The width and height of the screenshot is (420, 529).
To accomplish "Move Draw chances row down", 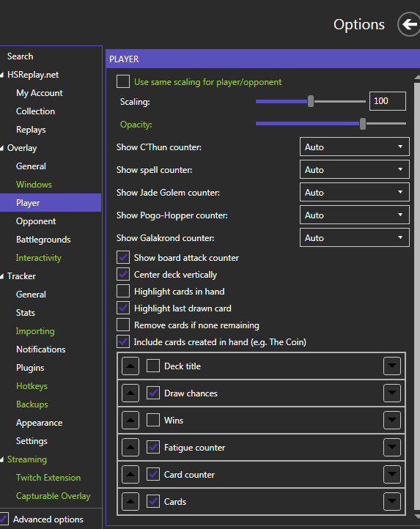I will [x=392, y=393].
